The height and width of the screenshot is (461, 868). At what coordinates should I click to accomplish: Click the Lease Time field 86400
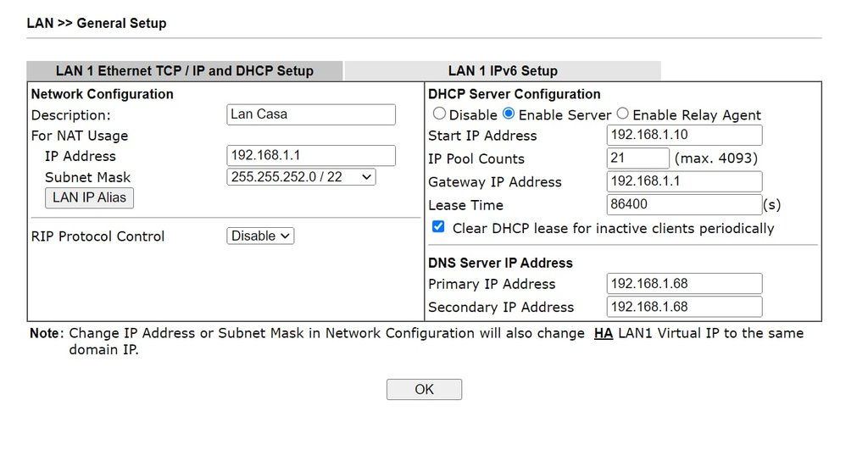tap(684, 205)
